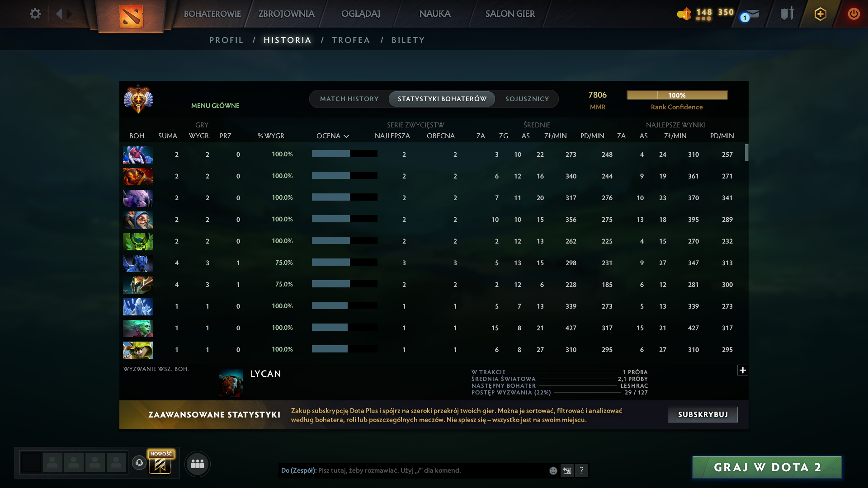Click the third hero portrait row
Viewport: 868px width, 488px height.
pyautogui.click(x=138, y=198)
